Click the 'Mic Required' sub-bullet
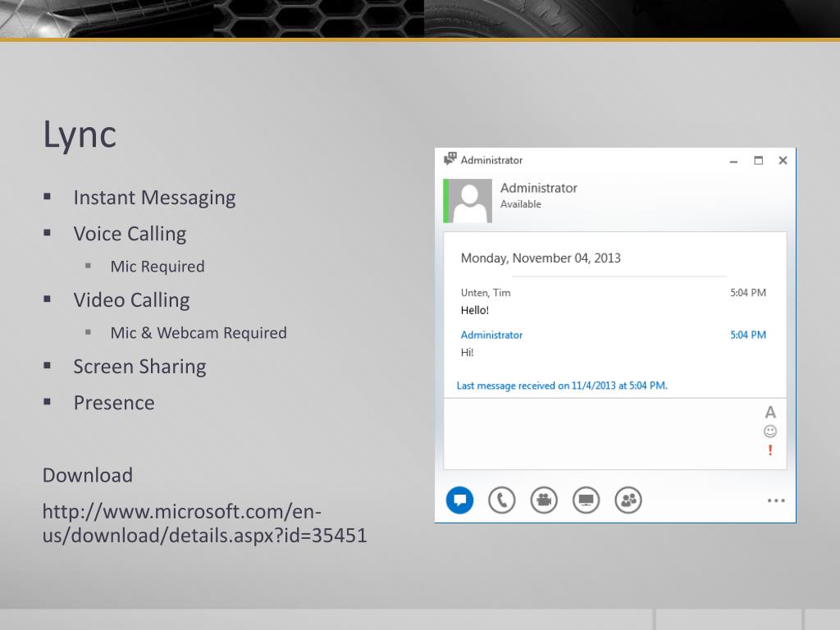Image resolution: width=840 pixels, height=630 pixels. click(x=157, y=267)
